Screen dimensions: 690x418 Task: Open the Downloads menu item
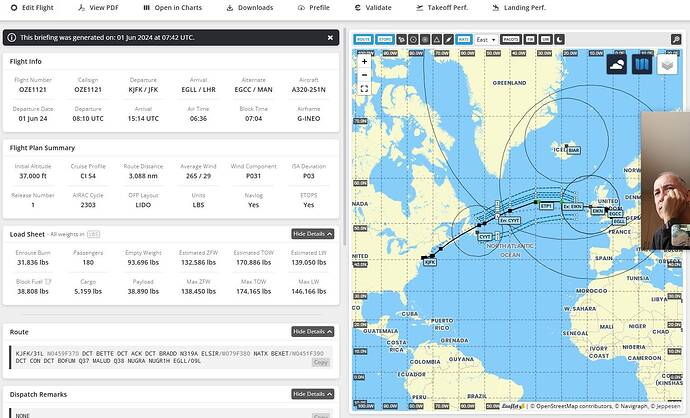point(250,8)
